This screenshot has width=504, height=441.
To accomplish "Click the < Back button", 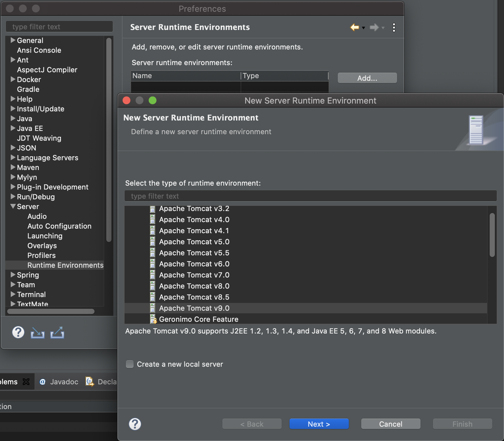I will (252, 424).
